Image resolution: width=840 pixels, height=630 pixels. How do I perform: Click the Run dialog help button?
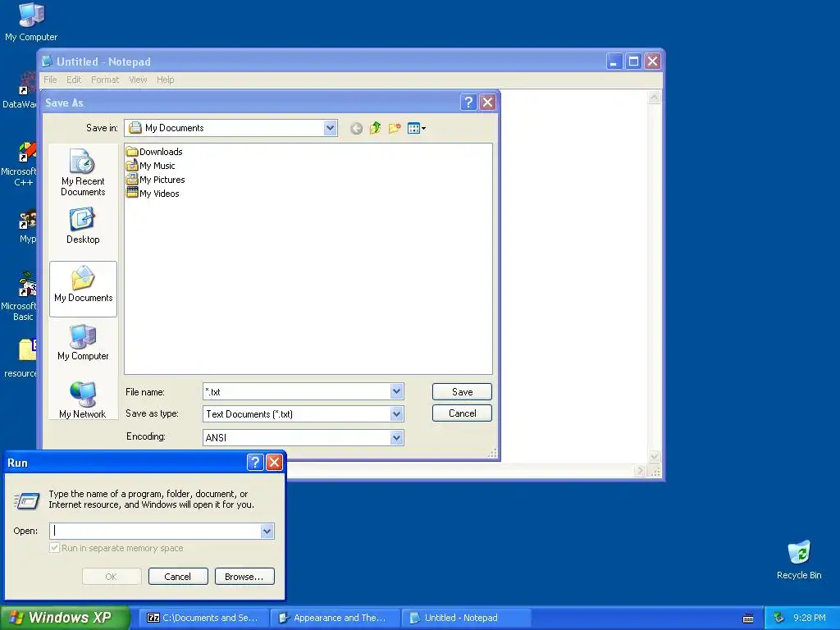pyautogui.click(x=256, y=463)
